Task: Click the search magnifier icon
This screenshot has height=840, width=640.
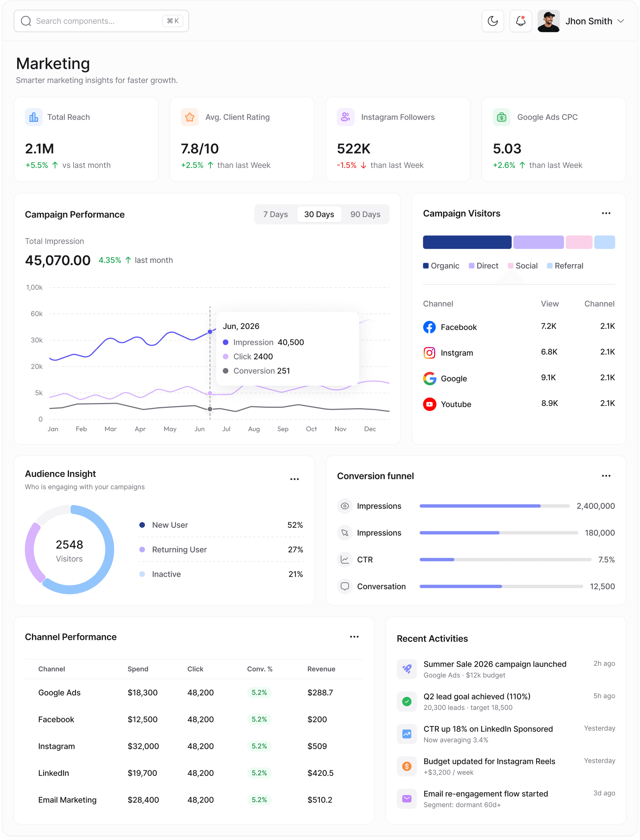Action: click(26, 21)
